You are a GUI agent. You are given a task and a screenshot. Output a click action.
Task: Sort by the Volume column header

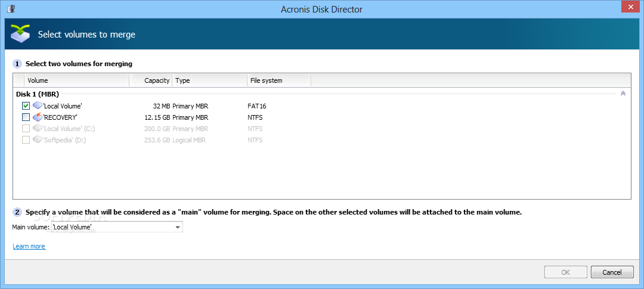tap(77, 80)
